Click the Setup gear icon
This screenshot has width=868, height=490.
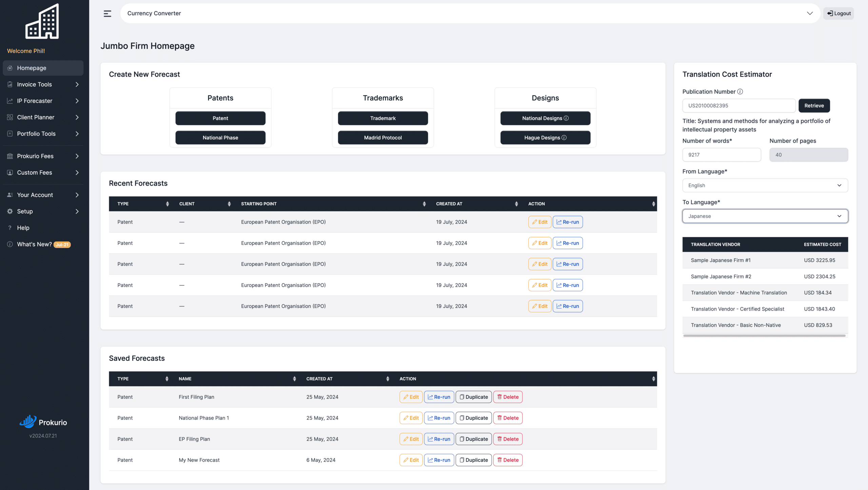click(x=10, y=211)
